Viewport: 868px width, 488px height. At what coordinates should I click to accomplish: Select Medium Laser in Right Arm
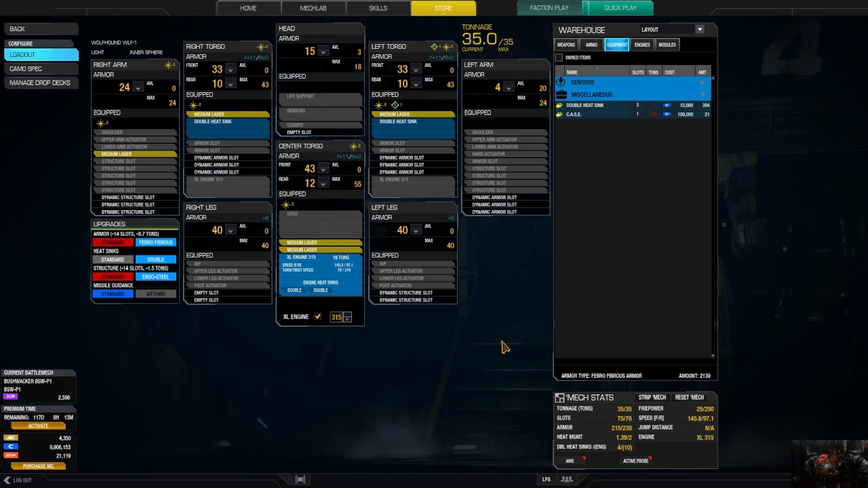click(134, 154)
